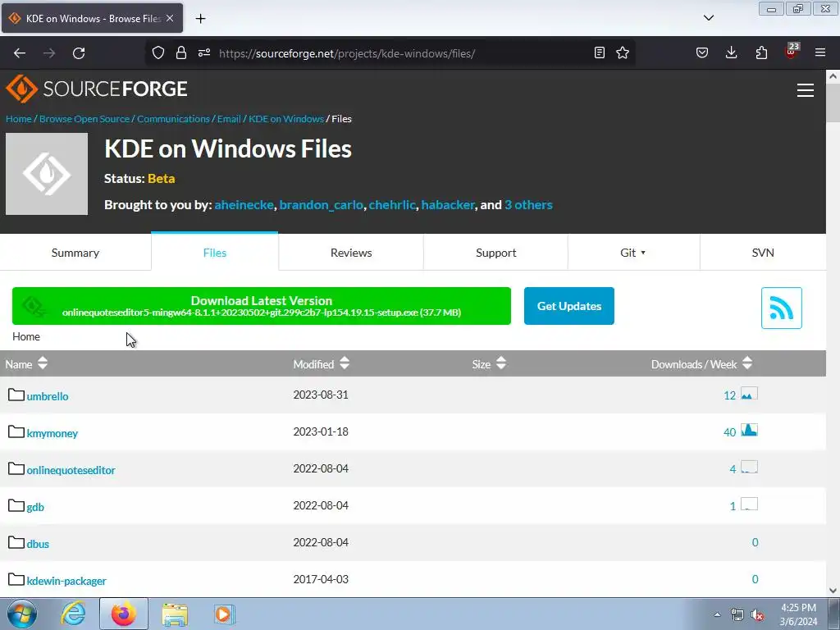840x630 pixels.
Task: Open the gdb folder link
Action: [35, 507]
